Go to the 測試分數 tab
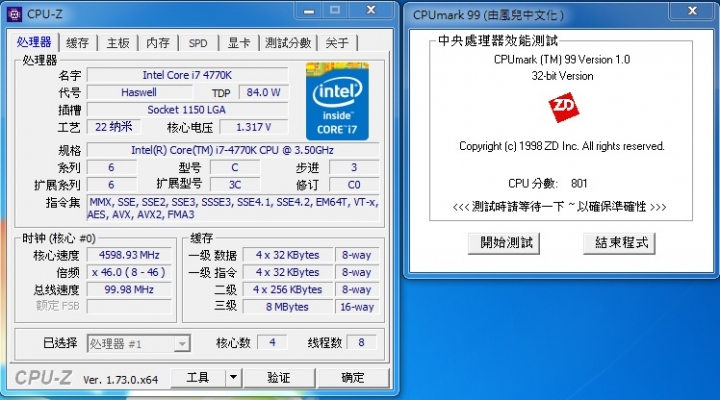This screenshot has width=720, height=400. [288, 43]
